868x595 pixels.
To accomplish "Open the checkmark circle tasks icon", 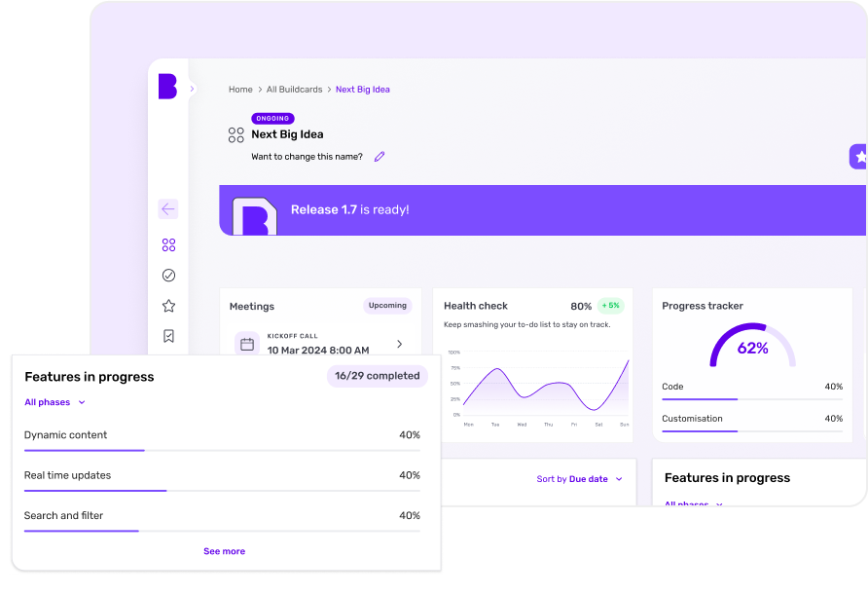I will click(169, 276).
